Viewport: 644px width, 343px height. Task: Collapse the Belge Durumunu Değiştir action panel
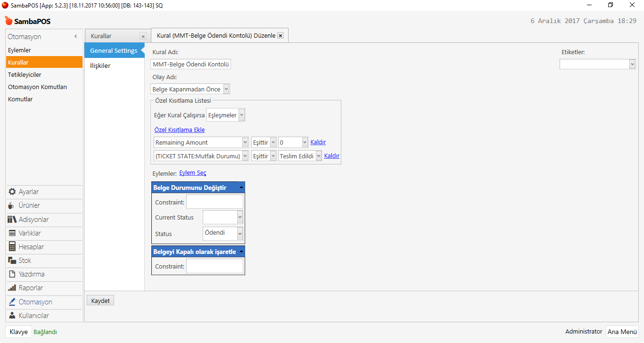pyautogui.click(x=241, y=188)
